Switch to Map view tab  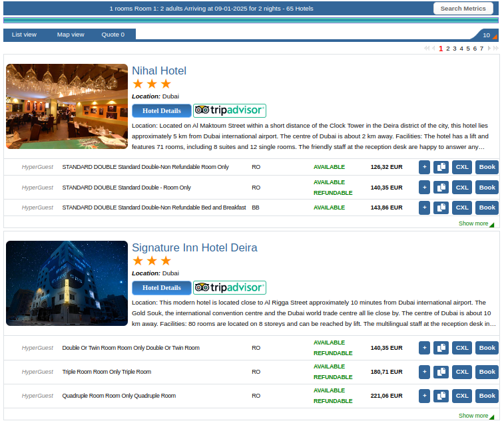tap(71, 35)
